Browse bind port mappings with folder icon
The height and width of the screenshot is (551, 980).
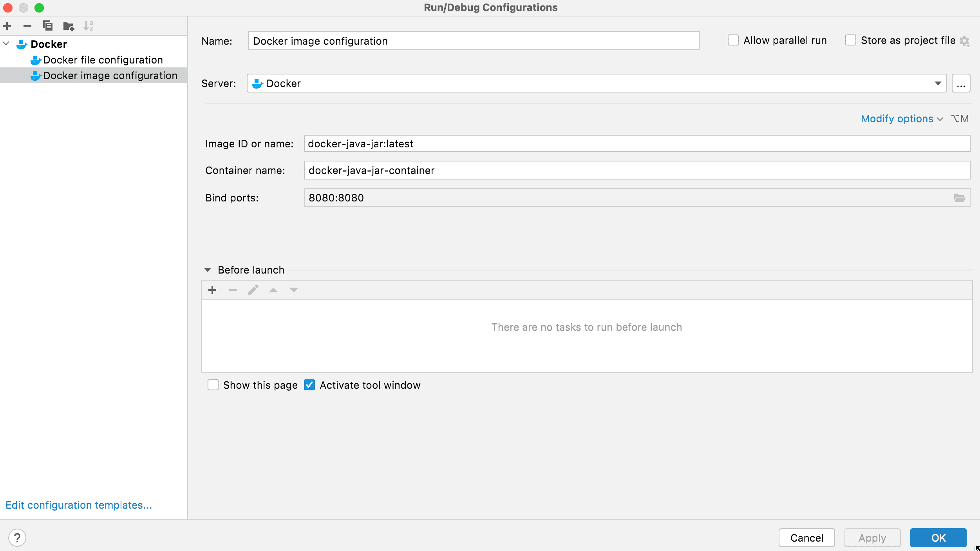959,198
